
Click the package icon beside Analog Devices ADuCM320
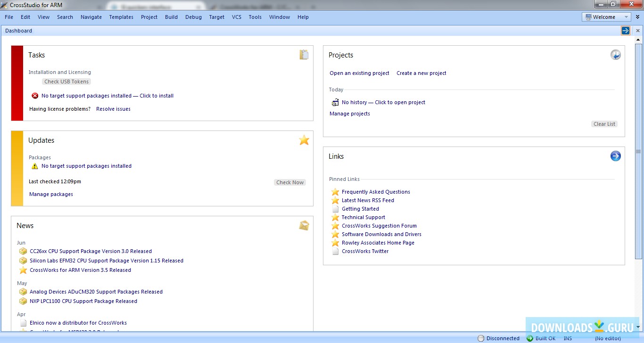[x=23, y=292]
